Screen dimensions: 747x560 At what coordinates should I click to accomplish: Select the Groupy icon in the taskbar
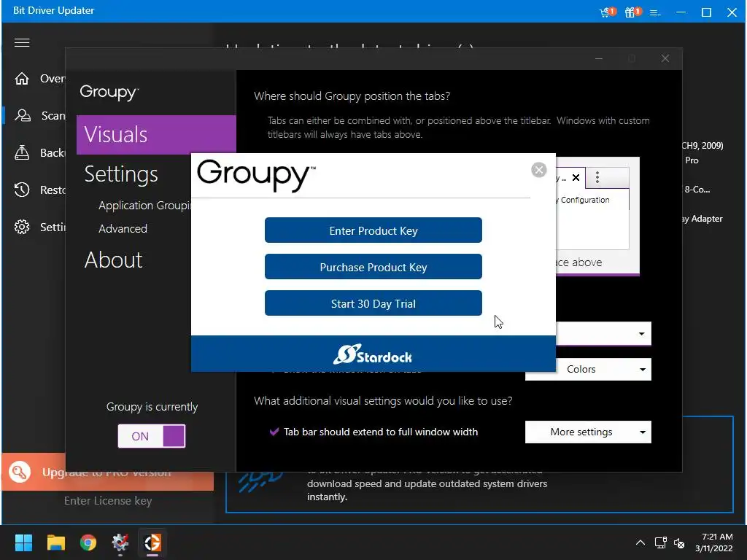[152, 542]
